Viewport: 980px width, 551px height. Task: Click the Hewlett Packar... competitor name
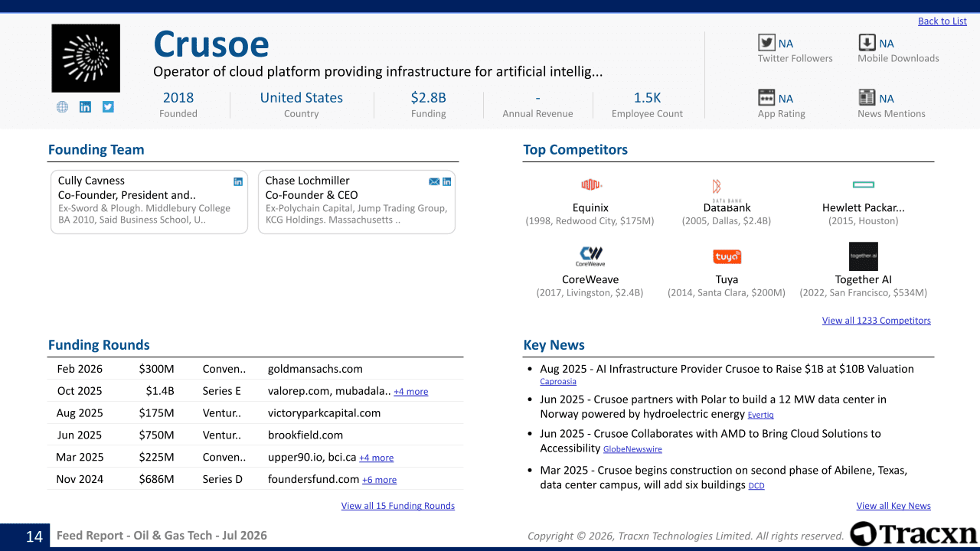(x=864, y=207)
